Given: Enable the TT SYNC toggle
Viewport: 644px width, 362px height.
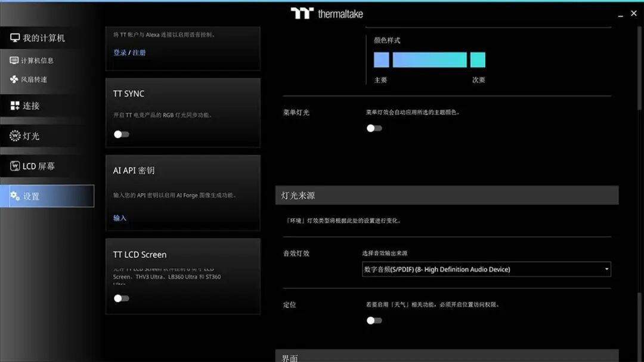Looking at the screenshot, I should [x=122, y=134].
